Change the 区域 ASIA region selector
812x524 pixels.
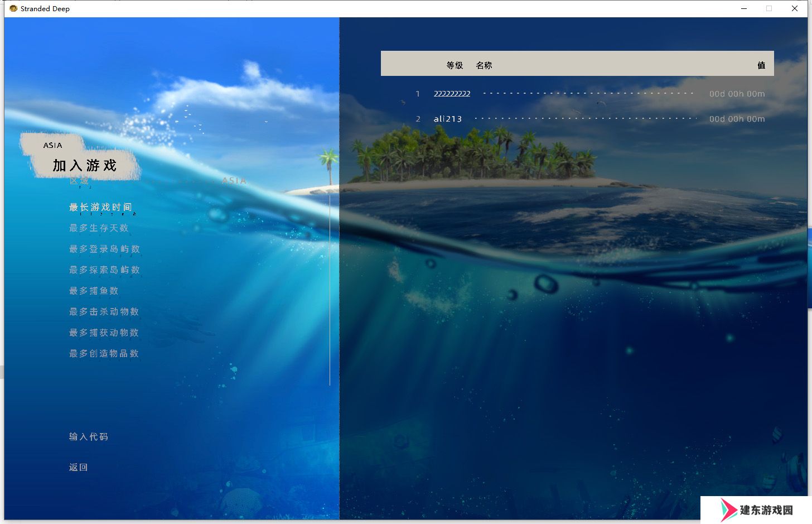click(x=158, y=181)
